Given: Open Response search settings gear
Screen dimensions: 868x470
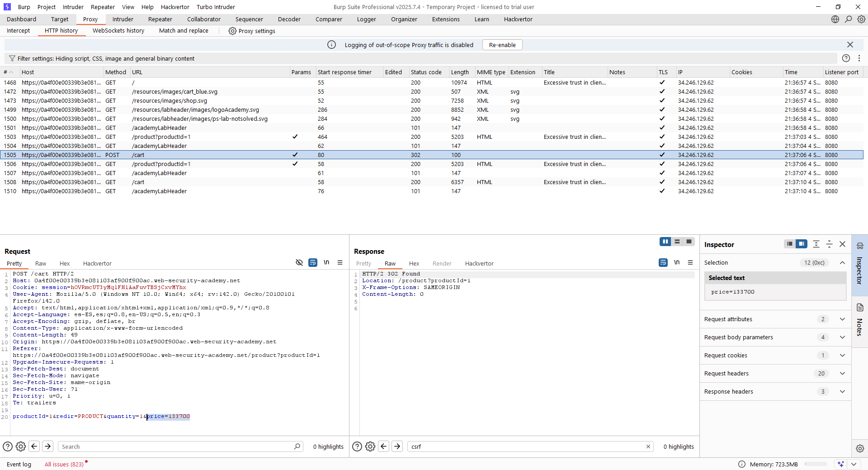Looking at the screenshot, I should [370, 446].
